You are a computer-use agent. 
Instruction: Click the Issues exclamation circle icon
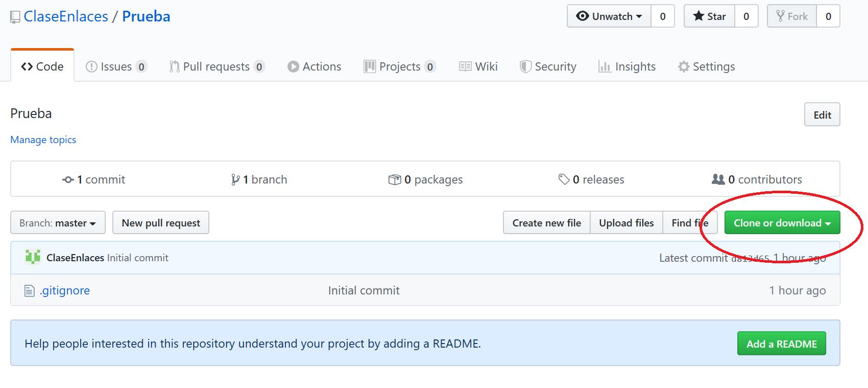(91, 66)
